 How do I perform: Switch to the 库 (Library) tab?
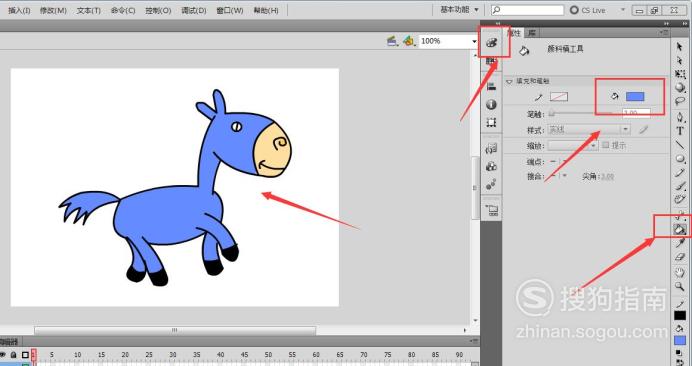tap(532, 33)
